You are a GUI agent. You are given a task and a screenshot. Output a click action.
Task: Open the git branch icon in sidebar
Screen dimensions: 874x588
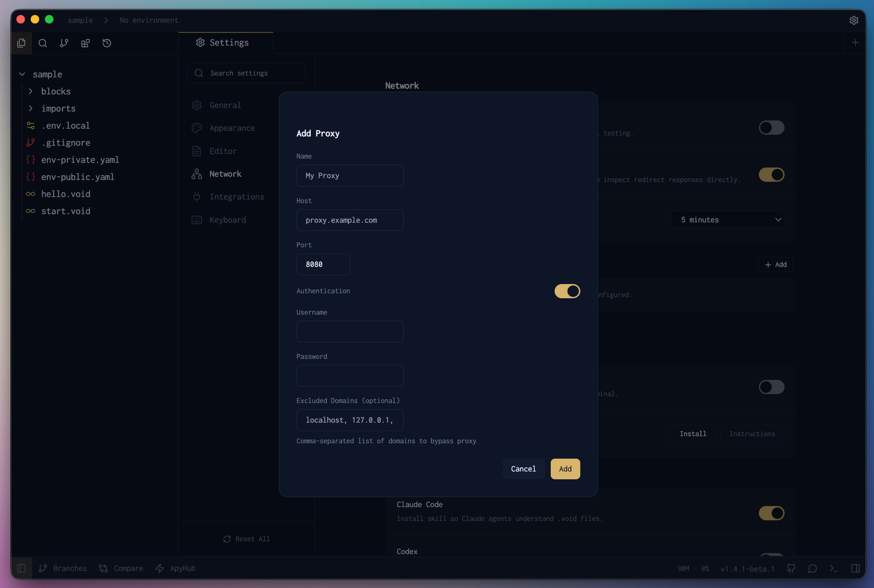[64, 43]
